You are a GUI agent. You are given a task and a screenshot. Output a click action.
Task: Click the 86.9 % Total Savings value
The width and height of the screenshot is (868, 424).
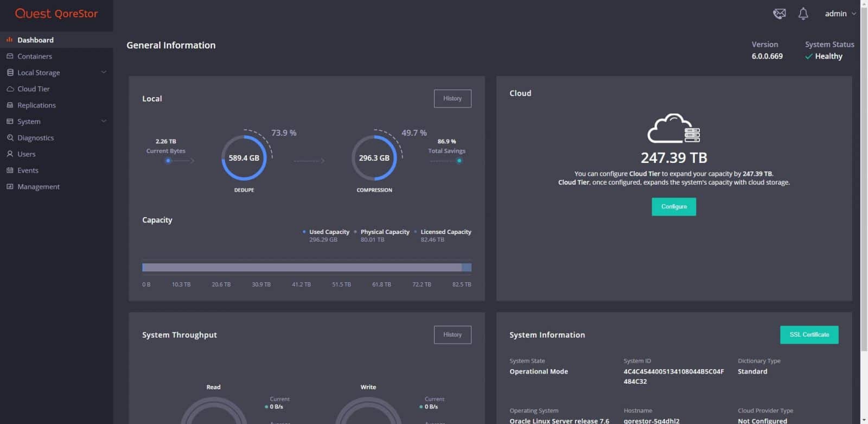pos(446,141)
